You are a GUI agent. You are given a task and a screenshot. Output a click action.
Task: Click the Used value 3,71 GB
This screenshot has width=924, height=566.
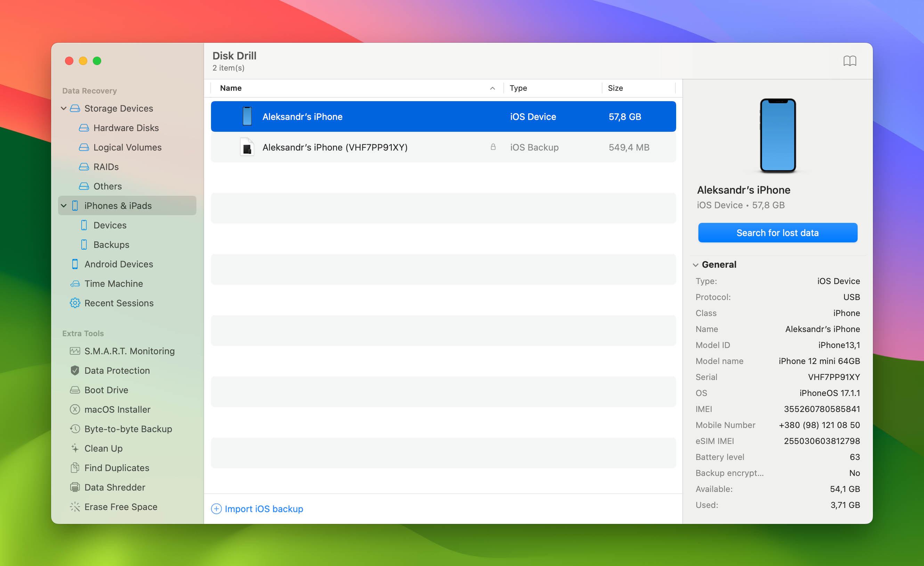[845, 505]
